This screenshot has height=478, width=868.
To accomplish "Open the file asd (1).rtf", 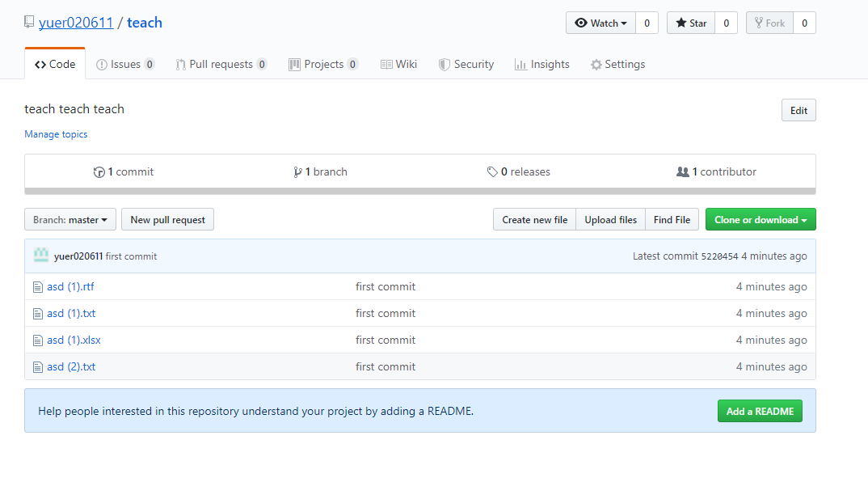I will pos(70,286).
